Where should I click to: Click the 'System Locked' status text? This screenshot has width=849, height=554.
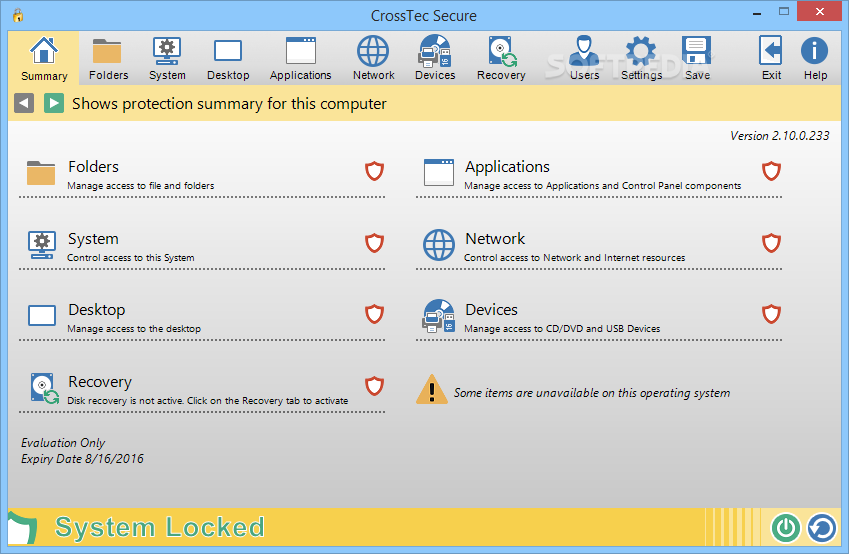tap(160, 527)
